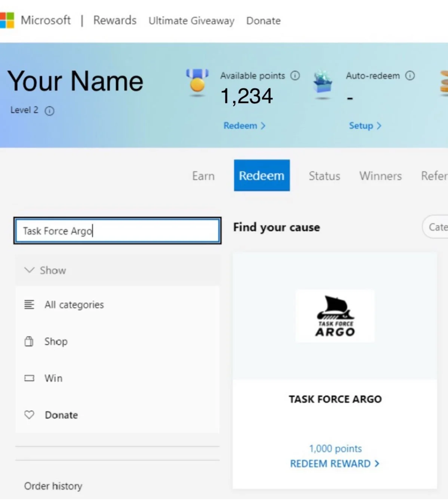Switch to the Earn tab
Screen dimensions: 448x504
(x=203, y=176)
